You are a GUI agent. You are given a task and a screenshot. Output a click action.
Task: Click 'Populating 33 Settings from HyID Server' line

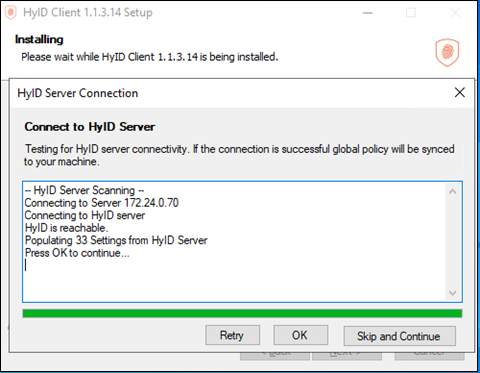pyautogui.click(x=116, y=240)
